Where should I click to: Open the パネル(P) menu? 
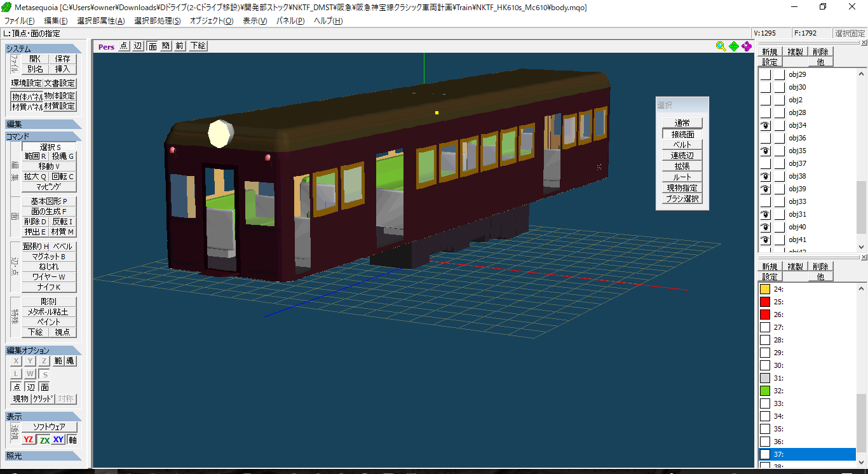290,21
